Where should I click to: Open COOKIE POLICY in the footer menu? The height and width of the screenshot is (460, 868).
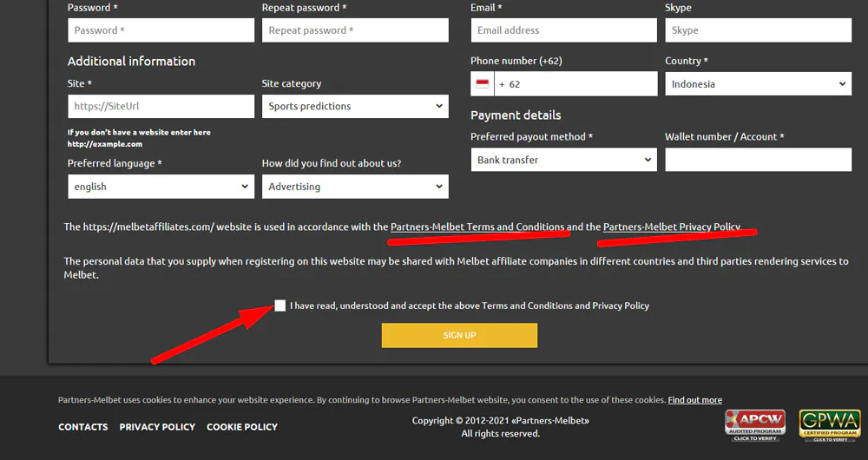(x=242, y=427)
